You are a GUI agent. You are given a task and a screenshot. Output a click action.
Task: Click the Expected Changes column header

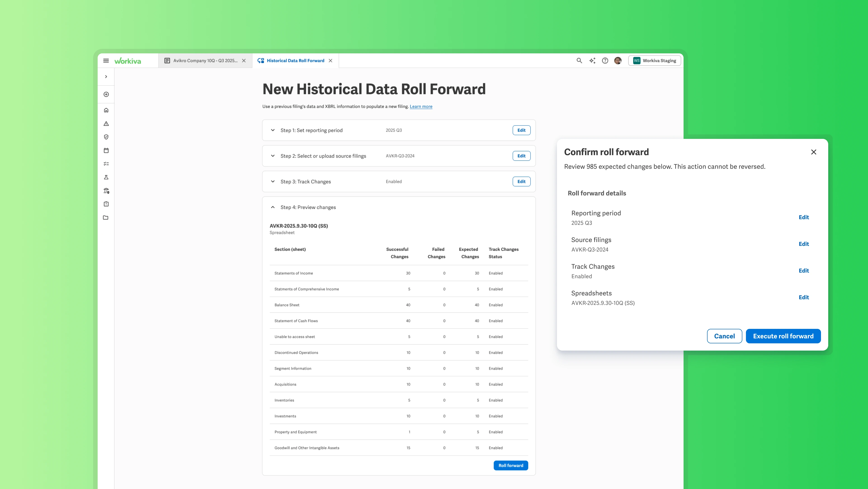tap(469, 253)
